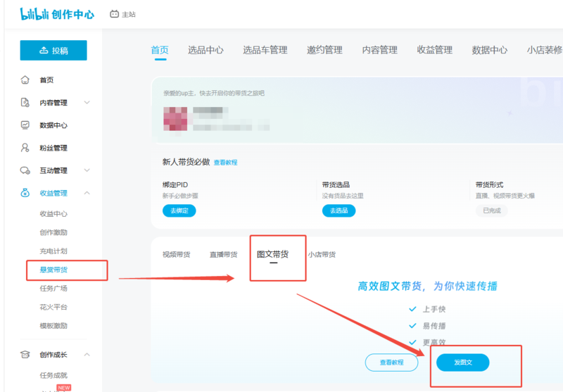Click the 易传播 checkmark item
Viewport: 563px width, 392px height.
(427, 326)
